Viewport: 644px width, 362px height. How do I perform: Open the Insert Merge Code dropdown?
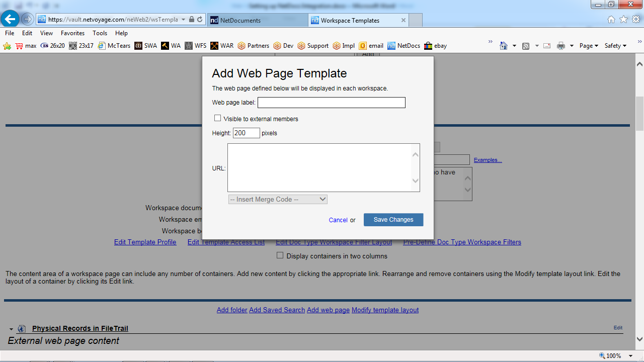tap(278, 199)
